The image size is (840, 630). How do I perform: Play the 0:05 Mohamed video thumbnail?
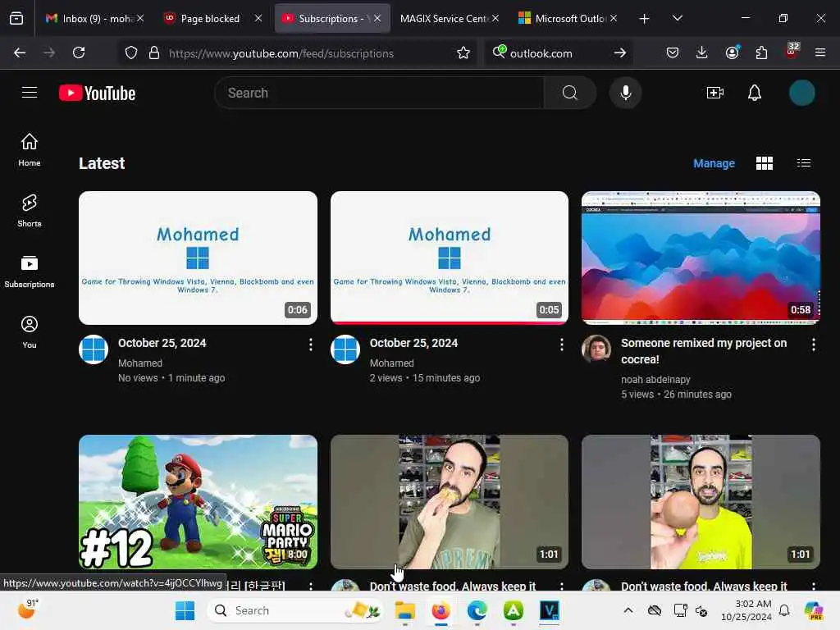449,258
